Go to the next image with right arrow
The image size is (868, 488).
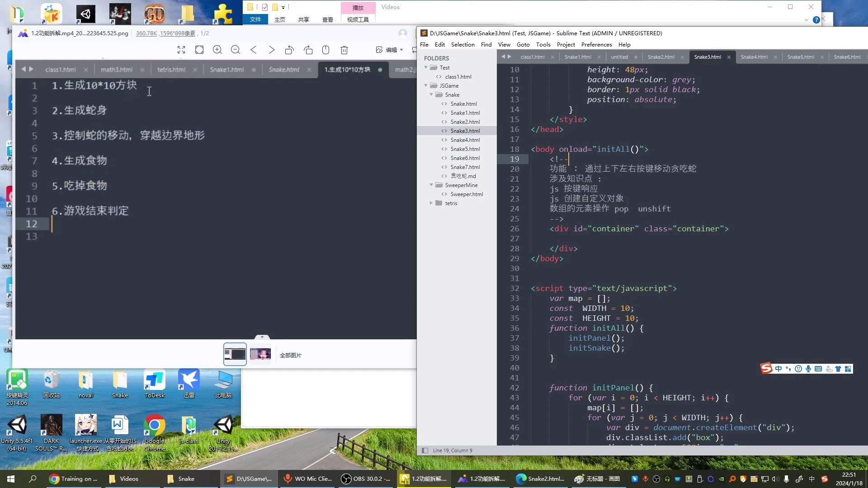[x=272, y=50]
